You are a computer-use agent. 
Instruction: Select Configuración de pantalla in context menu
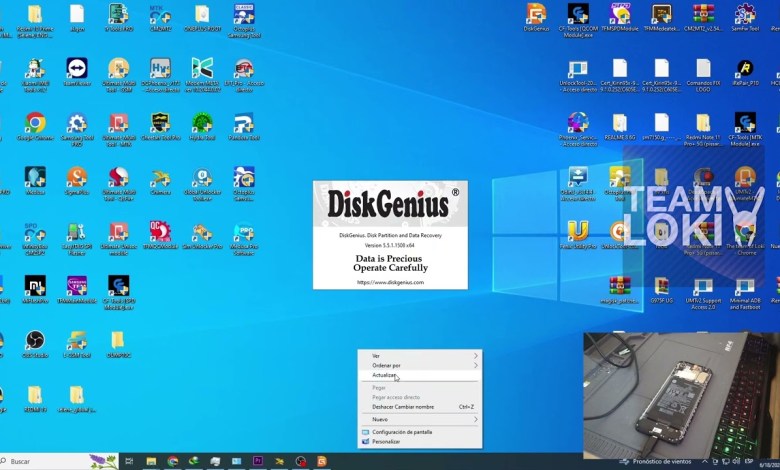click(x=402, y=432)
